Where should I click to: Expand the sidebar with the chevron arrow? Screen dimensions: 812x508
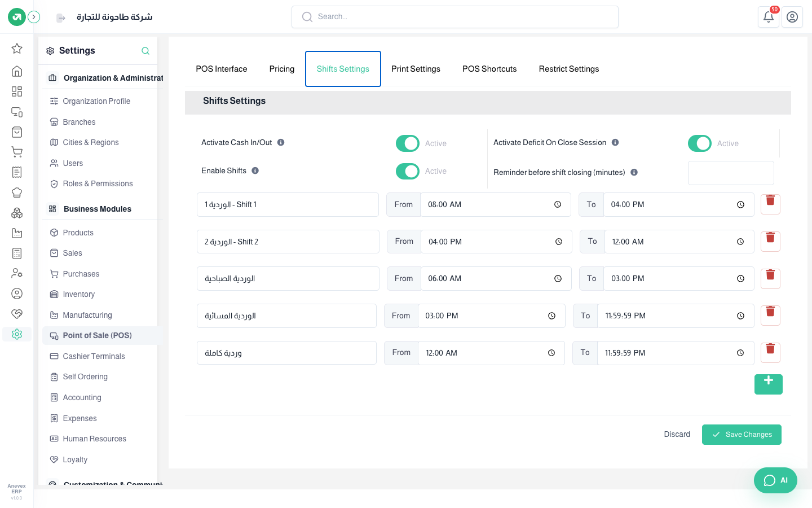pyautogui.click(x=34, y=17)
